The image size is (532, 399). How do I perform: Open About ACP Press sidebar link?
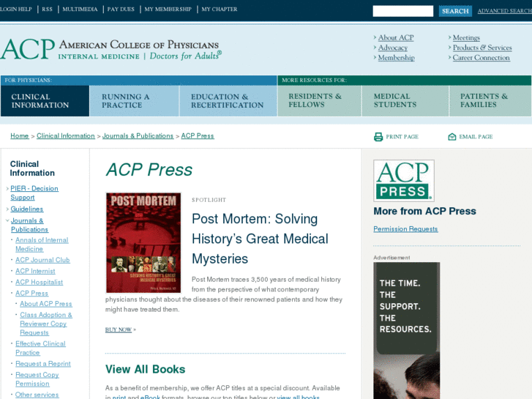click(x=46, y=304)
